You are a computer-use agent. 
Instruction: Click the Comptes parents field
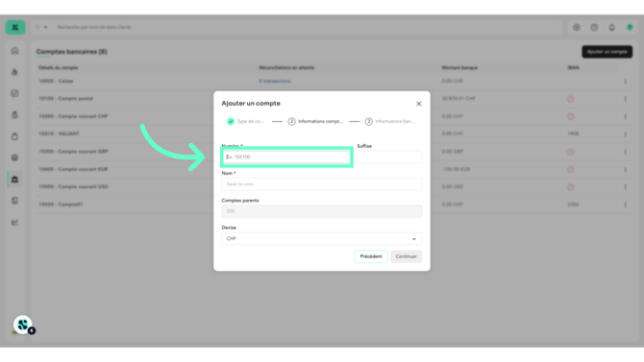322,211
